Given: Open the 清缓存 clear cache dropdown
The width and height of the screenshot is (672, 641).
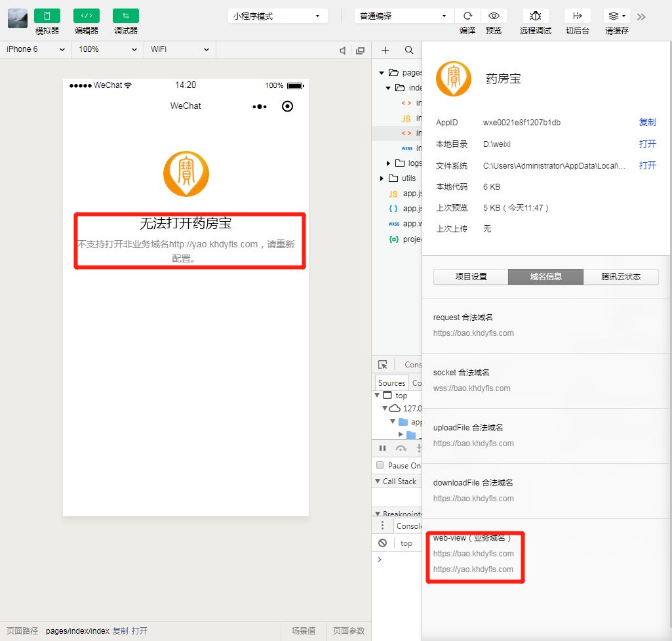Looking at the screenshot, I should point(617,16).
